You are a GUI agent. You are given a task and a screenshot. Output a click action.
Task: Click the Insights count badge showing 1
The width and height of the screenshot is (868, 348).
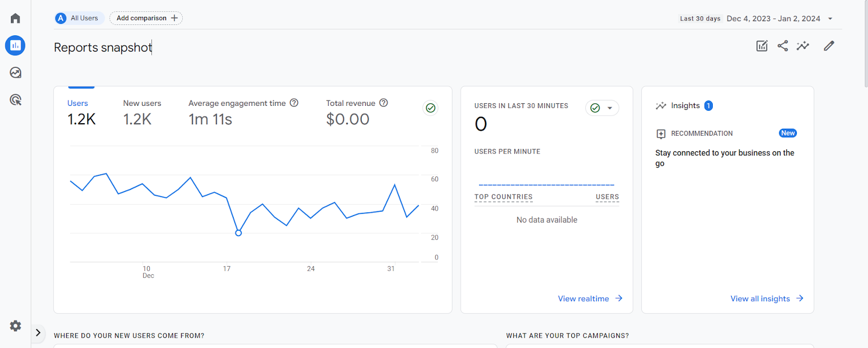[709, 106]
